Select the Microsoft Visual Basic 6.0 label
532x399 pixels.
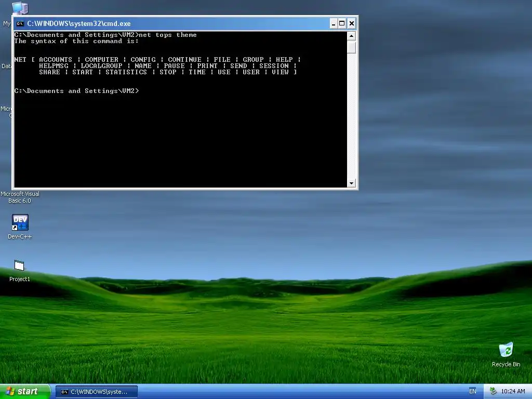20,197
